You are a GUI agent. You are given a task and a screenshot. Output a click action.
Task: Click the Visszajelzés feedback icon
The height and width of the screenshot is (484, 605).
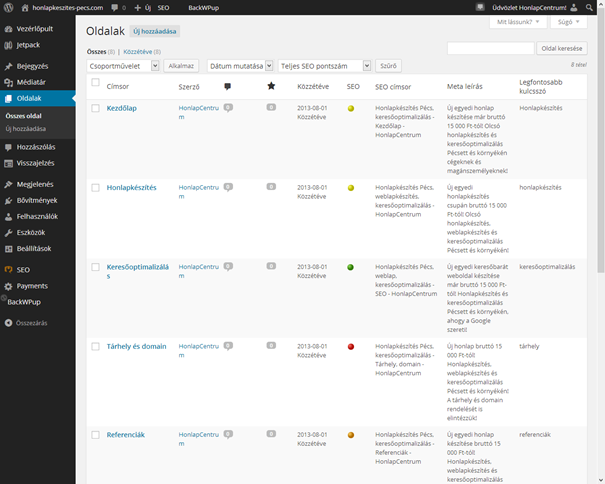8,163
